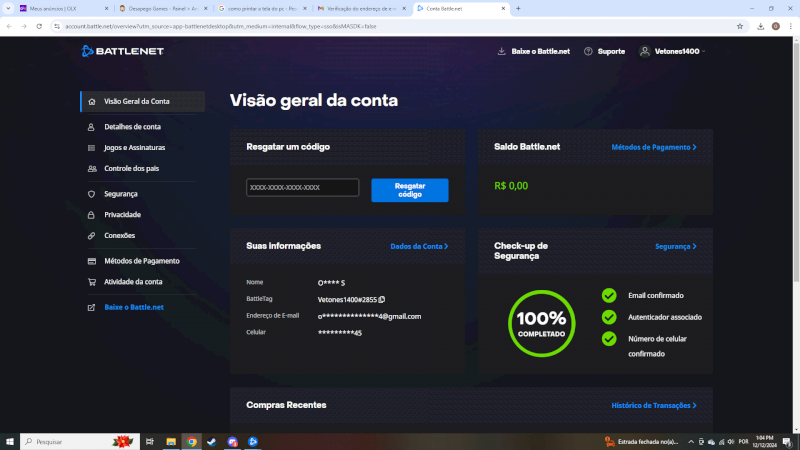Click the Pesquisar taskbar search box
Image resolution: width=800 pixels, height=450 pixels.
(80, 442)
